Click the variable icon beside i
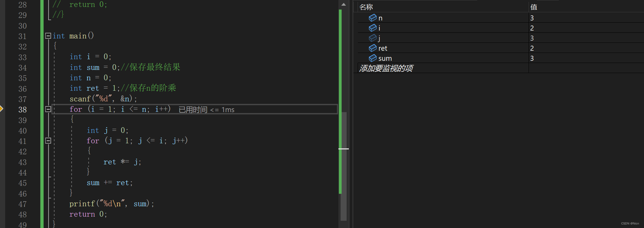The image size is (644, 228). (372, 28)
